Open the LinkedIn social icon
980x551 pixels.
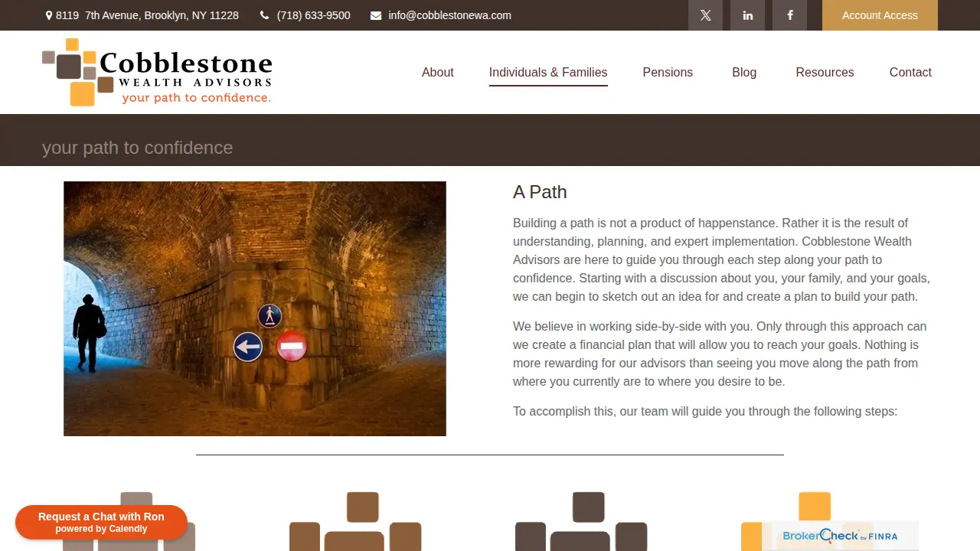point(747,15)
